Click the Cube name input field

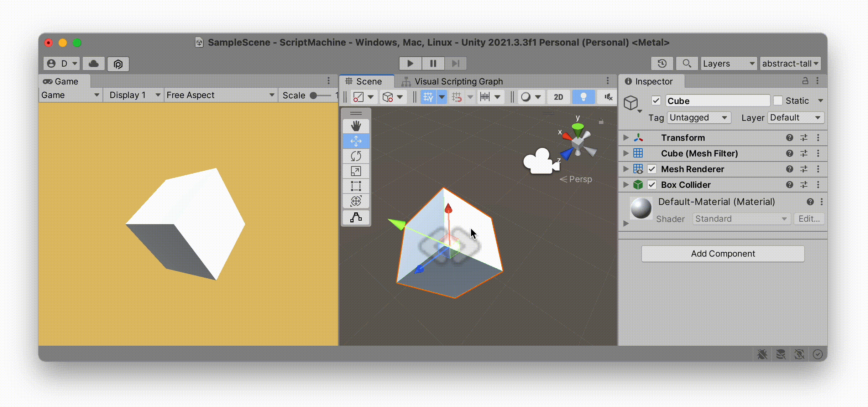717,101
